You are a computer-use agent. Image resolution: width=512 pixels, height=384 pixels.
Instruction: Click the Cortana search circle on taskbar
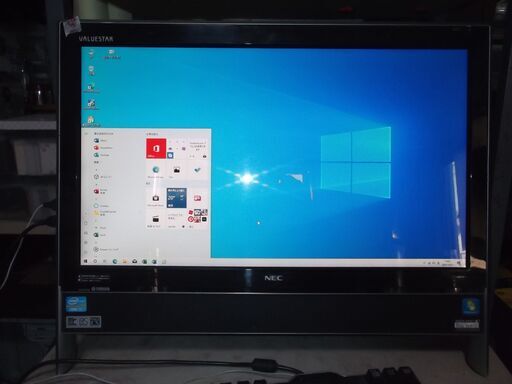coord(95,262)
